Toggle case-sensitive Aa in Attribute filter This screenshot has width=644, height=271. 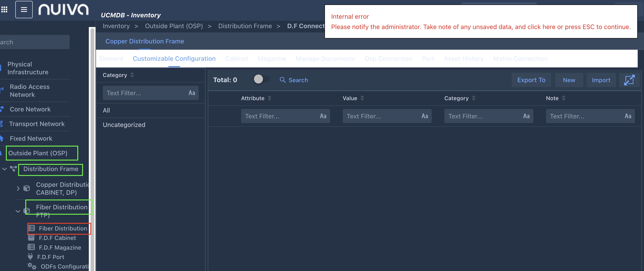point(323,116)
